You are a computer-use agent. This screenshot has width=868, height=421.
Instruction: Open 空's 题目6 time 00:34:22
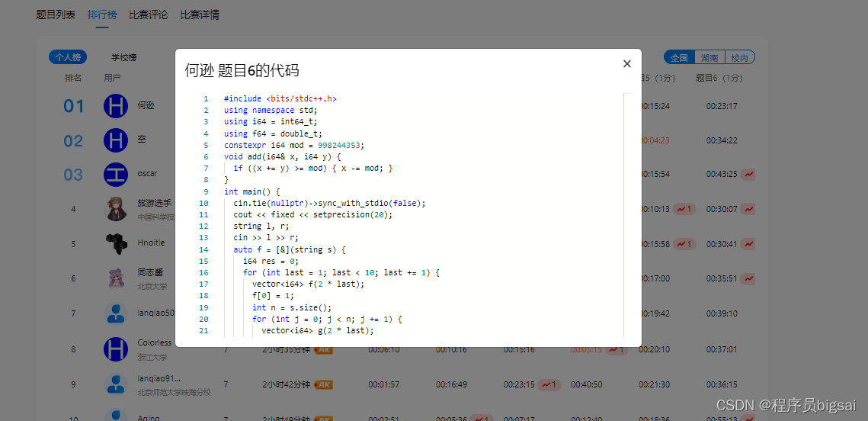pos(722,140)
